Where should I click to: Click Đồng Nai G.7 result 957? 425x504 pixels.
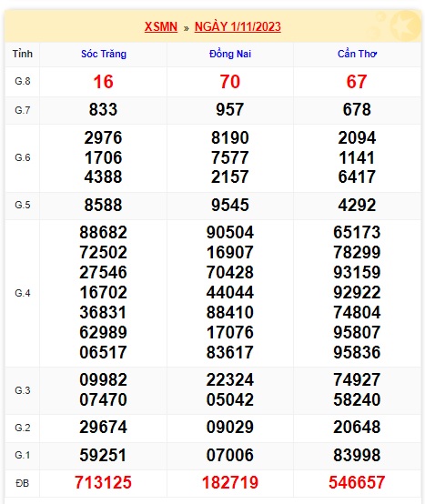tap(230, 109)
